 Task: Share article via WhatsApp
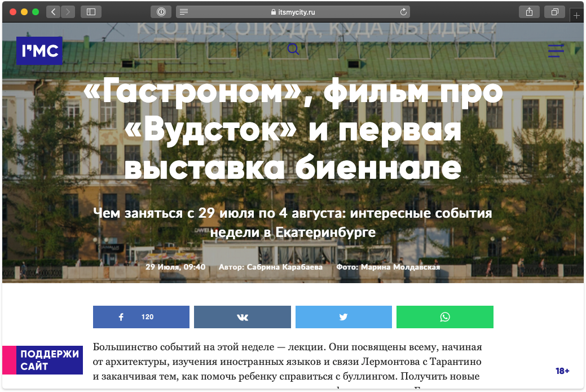pyautogui.click(x=445, y=317)
